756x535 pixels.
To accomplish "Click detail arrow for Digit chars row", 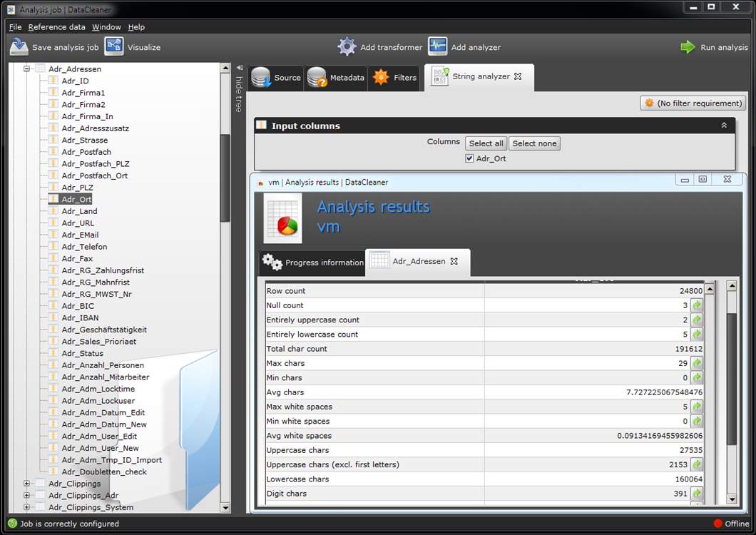I will [697, 494].
